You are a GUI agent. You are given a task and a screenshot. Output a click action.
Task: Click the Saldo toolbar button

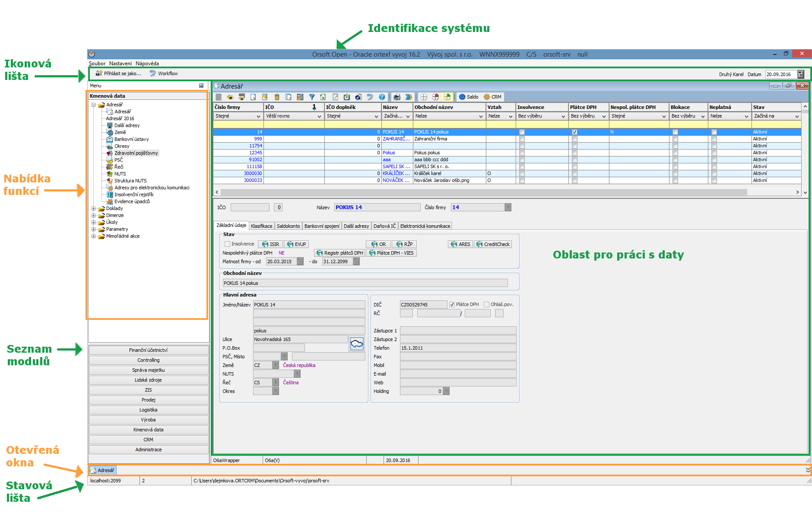coord(468,97)
